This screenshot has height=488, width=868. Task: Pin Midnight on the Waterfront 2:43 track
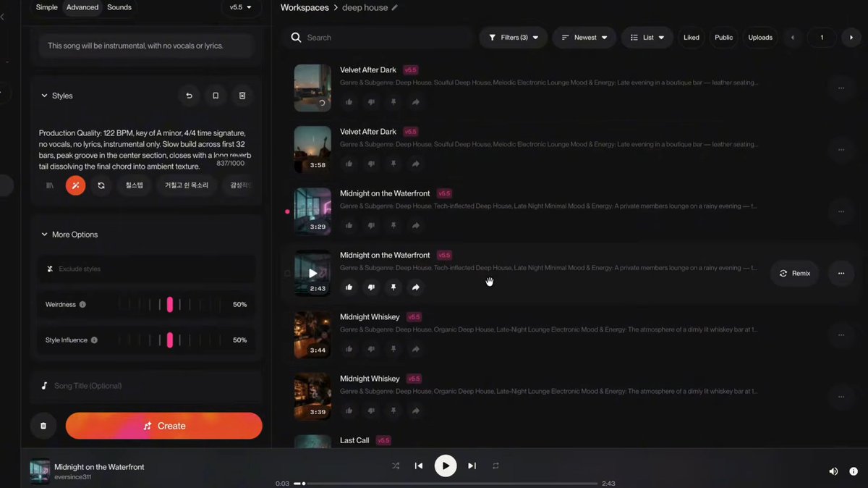coord(393,287)
